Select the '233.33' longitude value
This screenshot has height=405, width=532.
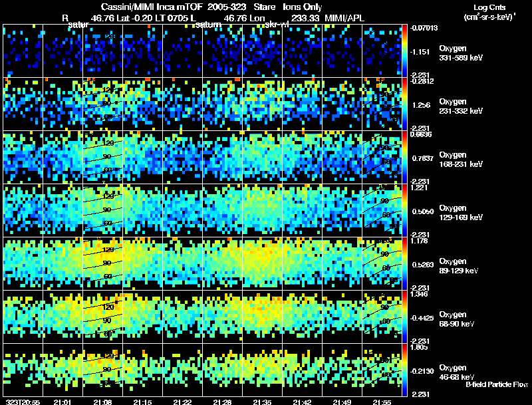tap(305, 19)
